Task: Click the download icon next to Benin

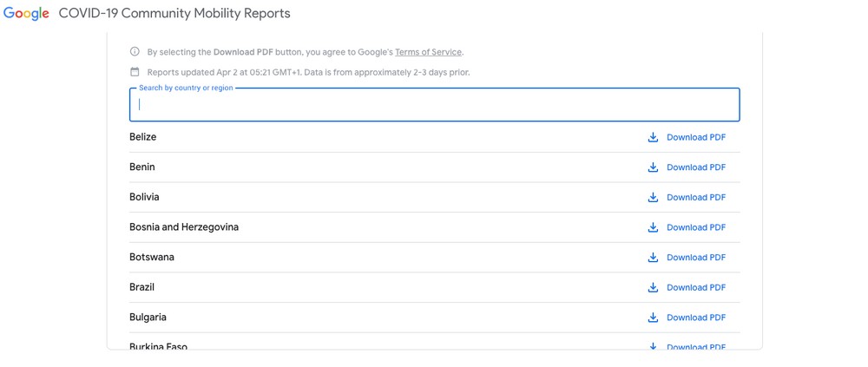Action: point(653,167)
